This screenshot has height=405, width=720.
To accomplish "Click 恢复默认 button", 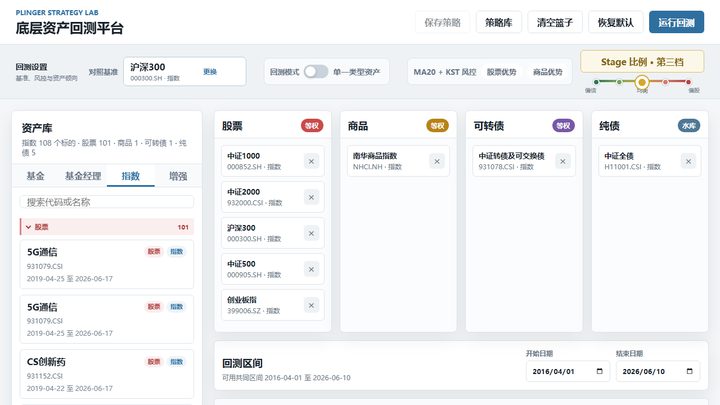I will pos(615,22).
